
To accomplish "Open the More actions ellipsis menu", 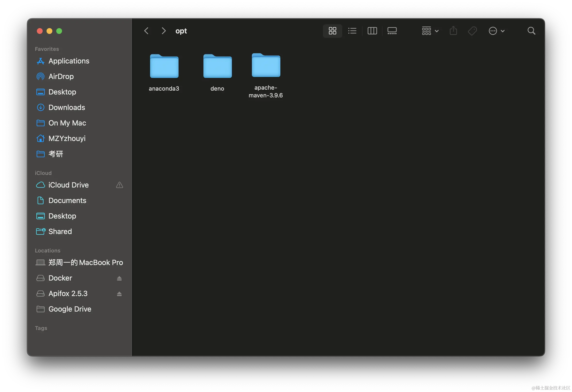I will click(x=496, y=31).
